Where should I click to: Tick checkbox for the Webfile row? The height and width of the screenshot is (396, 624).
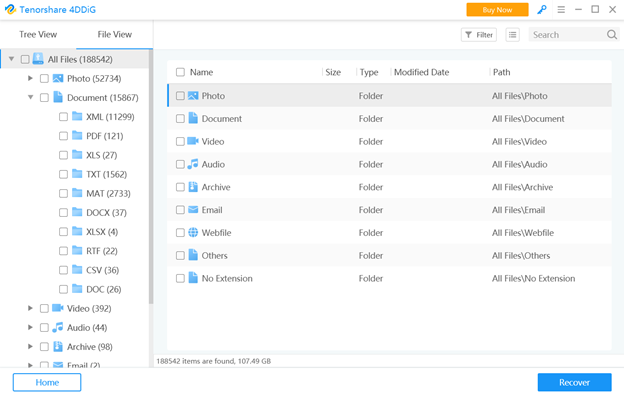click(x=180, y=232)
